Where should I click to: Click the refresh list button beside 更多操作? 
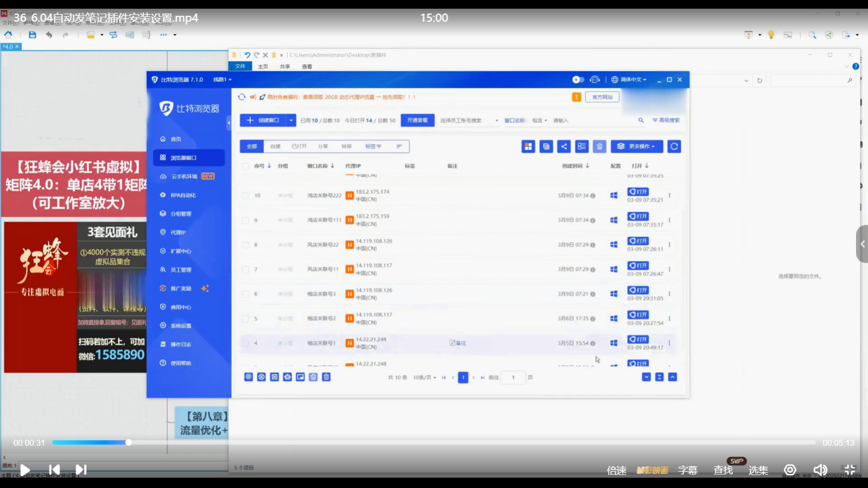point(674,147)
